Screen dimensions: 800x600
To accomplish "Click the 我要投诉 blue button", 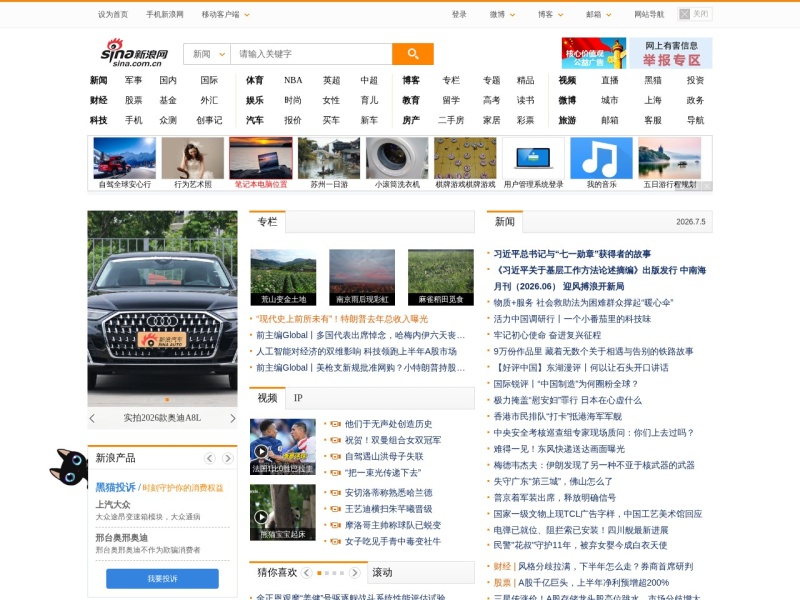I will 162,579.
